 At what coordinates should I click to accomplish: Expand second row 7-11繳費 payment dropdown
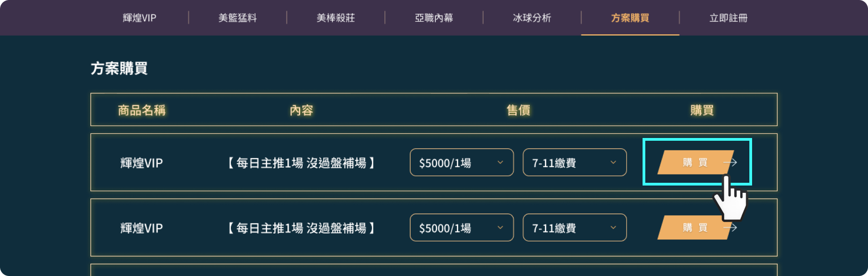[574, 228]
